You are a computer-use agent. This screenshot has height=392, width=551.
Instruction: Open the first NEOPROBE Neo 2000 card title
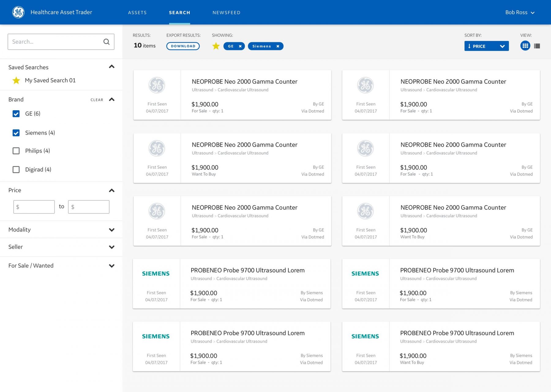pos(245,82)
